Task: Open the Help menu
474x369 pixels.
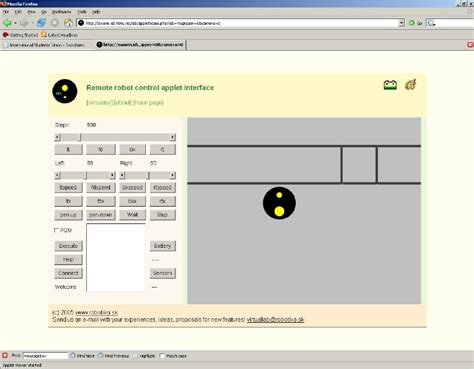Action: [96, 12]
